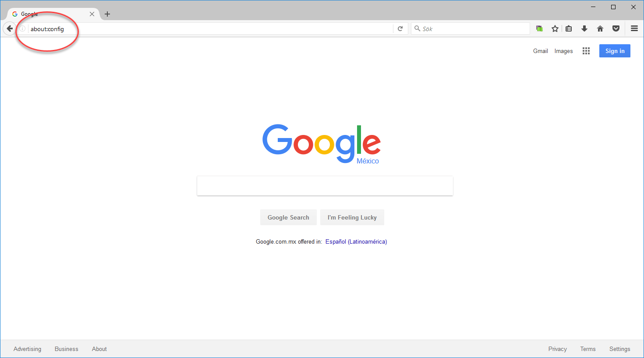Open the green extension icon in the toolbar

click(x=539, y=28)
